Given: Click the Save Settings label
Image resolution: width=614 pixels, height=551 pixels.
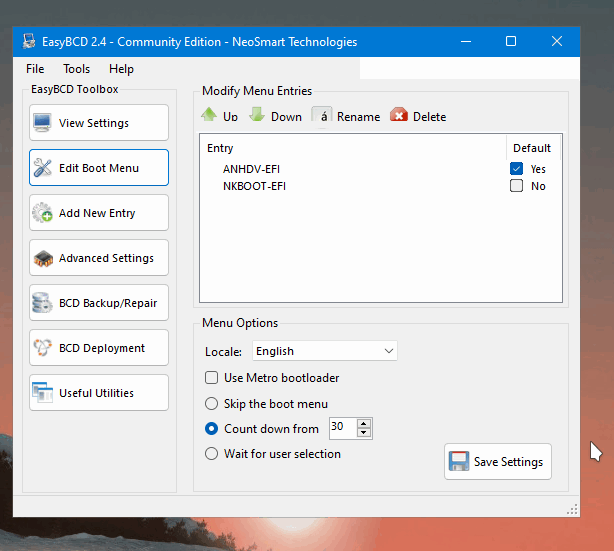Looking at the screenshot, I should click(509, 462).
